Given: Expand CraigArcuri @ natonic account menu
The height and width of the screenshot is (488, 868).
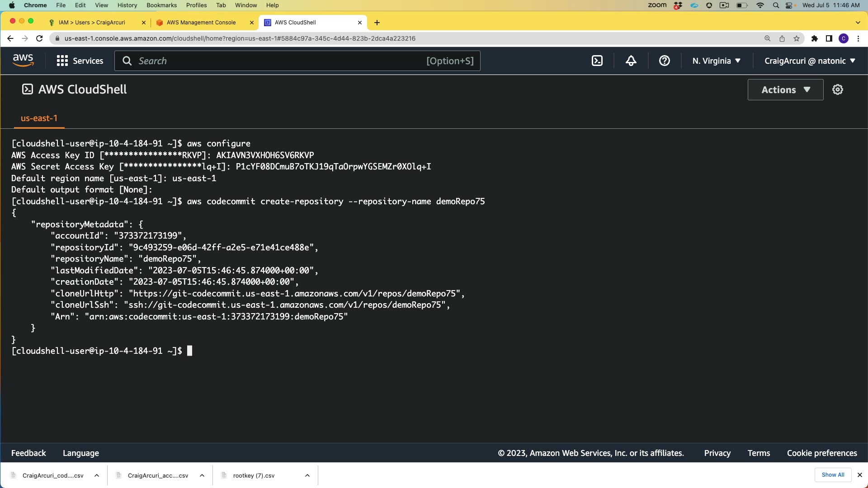Looking at the screenshot, I should (810, 61).
